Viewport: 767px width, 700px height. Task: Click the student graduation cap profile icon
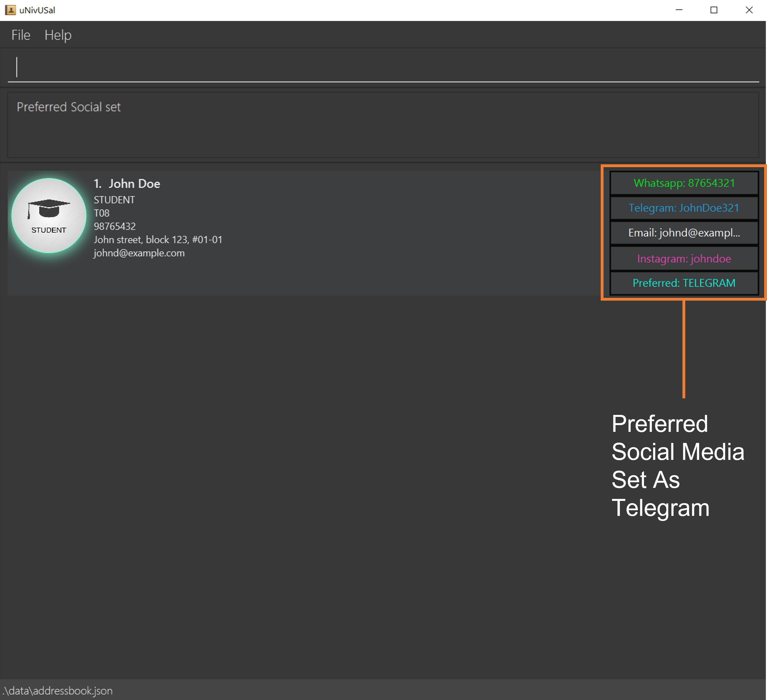[49, 215]
